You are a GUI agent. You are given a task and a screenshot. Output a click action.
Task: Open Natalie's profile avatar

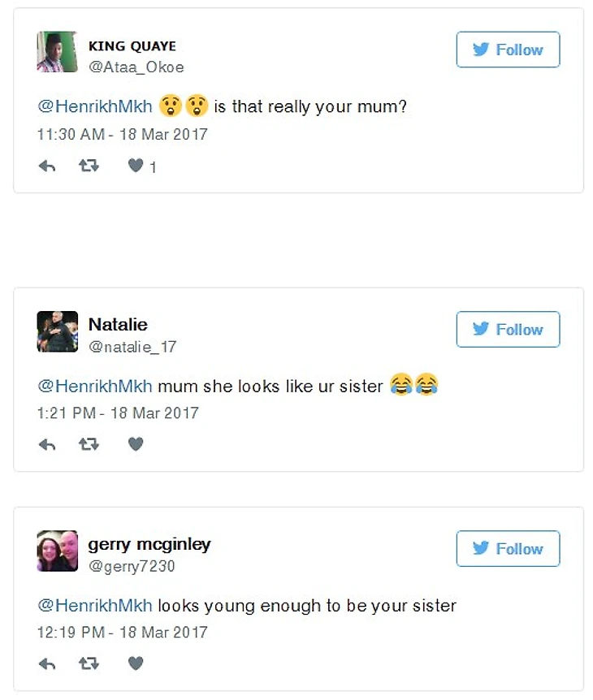click(57, 331)
